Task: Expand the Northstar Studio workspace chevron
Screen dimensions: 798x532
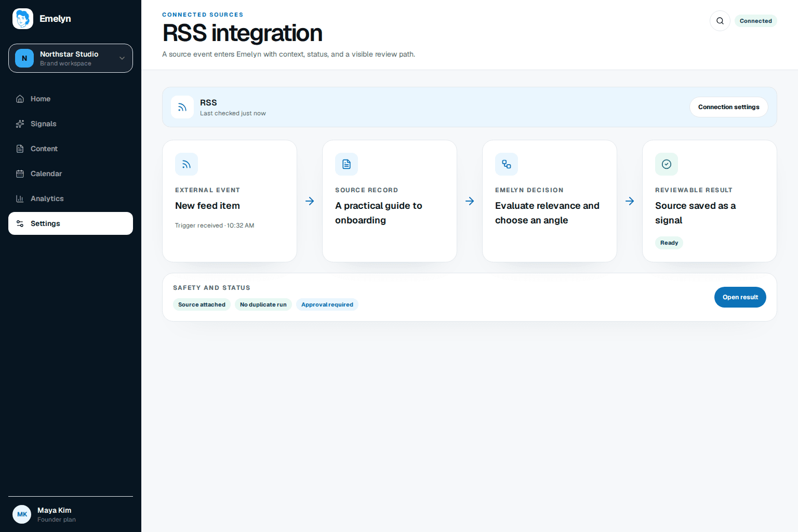Action: [x=122, y=58]
